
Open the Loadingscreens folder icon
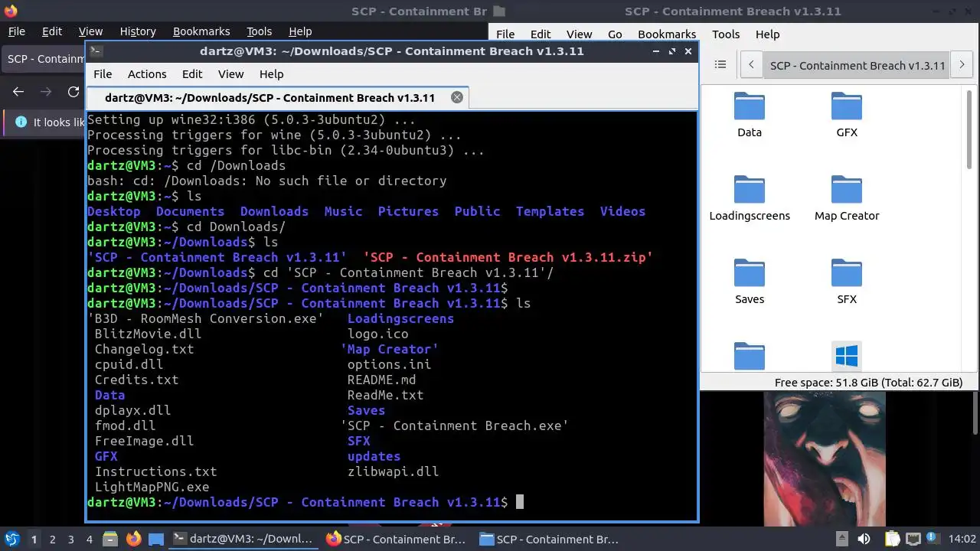point(749,190)
